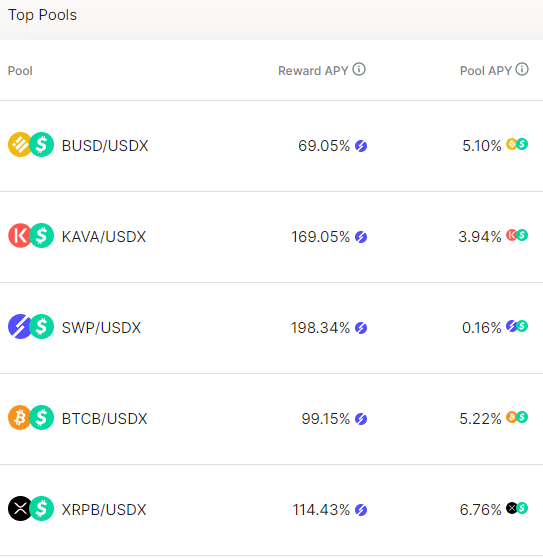
Task: Click SWP reward icon beside 69.05%
Action: (x=361, y=146)
